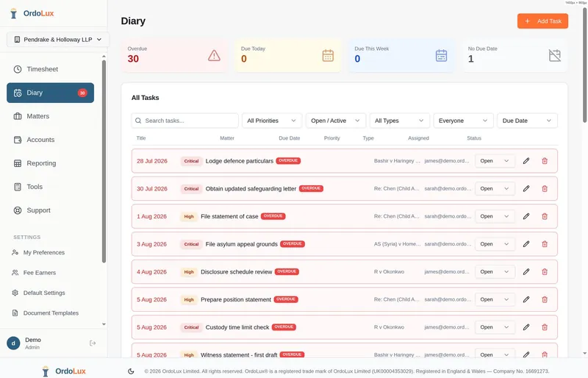The height and width of the screenshot is (378, 588).
Task: Open the Pendrake & Holloway LLP firm selector
Action: tap(58, 40)
